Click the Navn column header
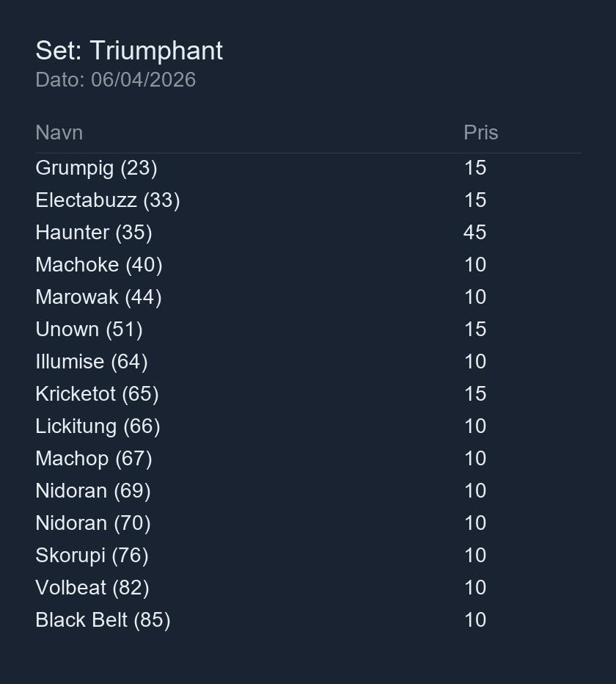This screenshot has height=684, width=616. click(x=59, y=133)
